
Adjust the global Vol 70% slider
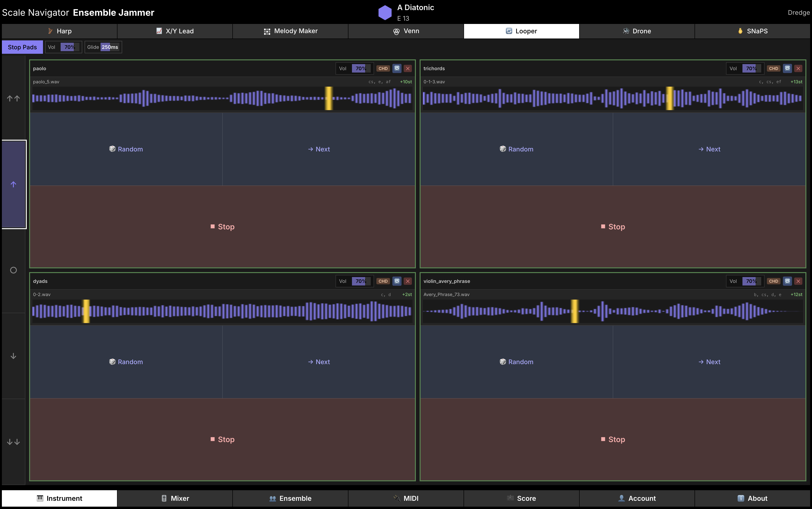70,47
